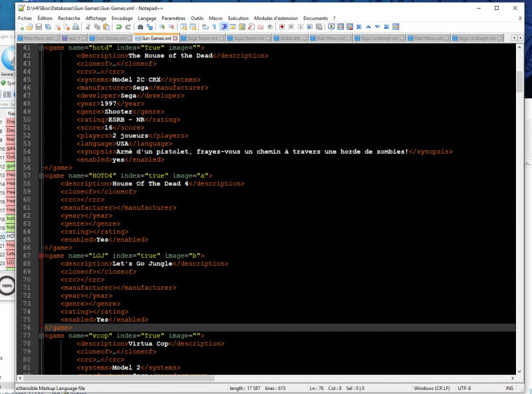
Task: Click the Zoom In magnifier icon
Action: 162,27
